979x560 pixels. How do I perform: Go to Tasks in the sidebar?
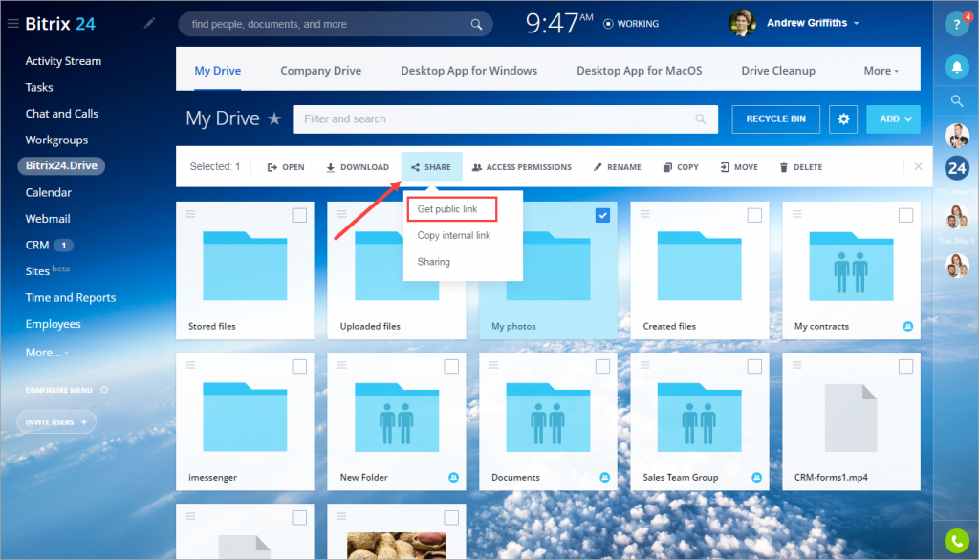click(x=38, y=87)
